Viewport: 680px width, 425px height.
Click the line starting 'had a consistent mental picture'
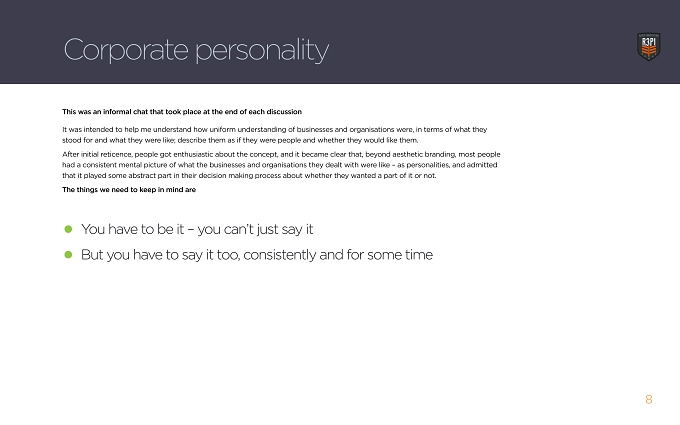280,165
